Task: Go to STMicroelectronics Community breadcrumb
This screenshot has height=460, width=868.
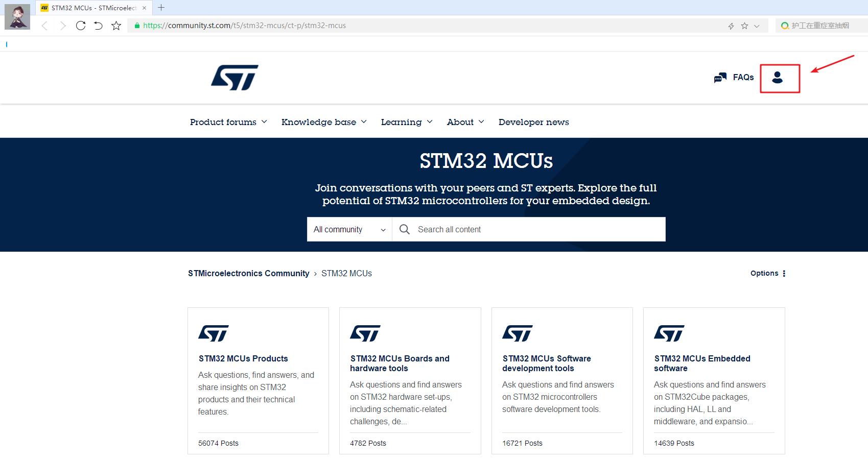Action: [249, 274]
